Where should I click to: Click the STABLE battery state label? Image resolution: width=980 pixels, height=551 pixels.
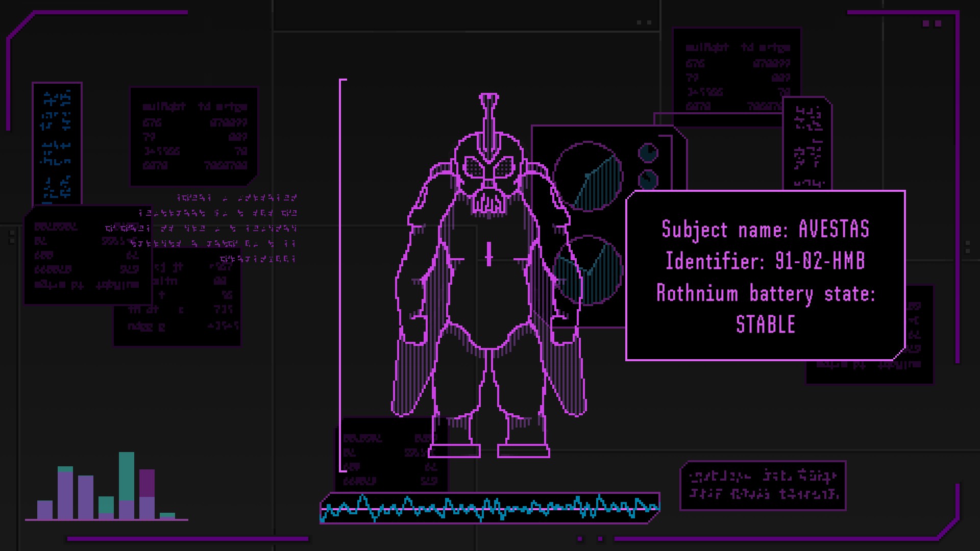tap(765, 324)
